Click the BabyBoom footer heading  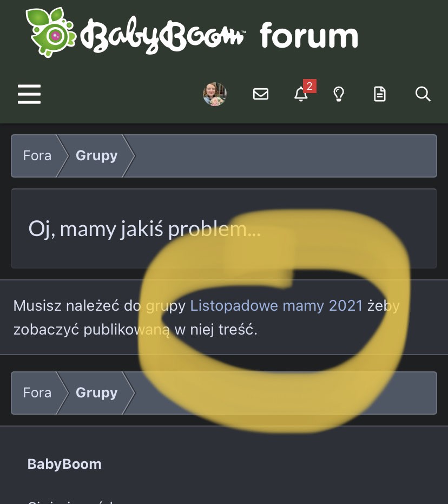64,464
